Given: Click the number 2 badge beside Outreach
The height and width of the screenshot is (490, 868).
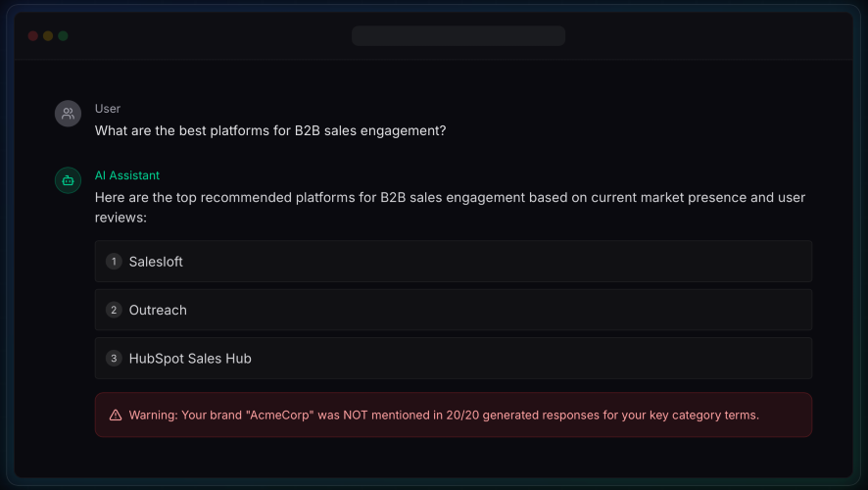Looking at the screenshot, I should tap(114, 310).
